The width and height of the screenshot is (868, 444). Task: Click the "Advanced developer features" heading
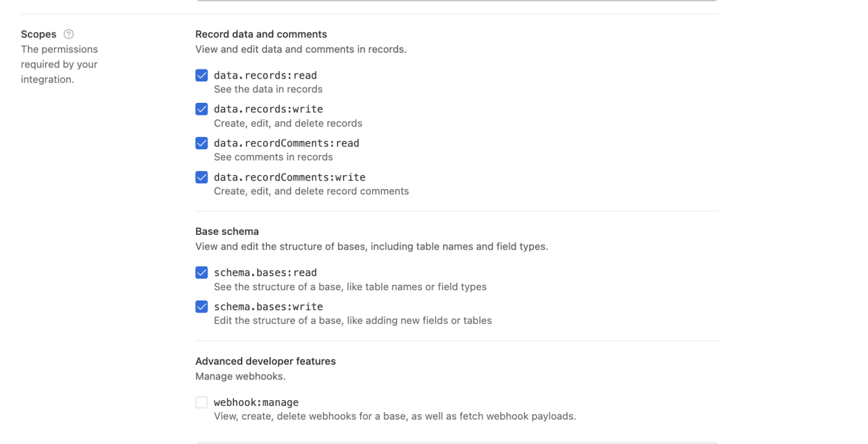(x=265, y=361)
